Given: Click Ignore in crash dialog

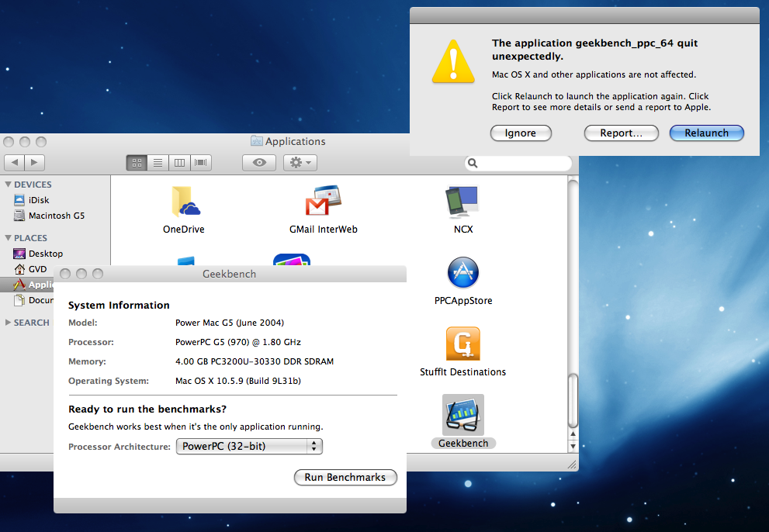Looking at the screenshot, I should click(521, 133).
